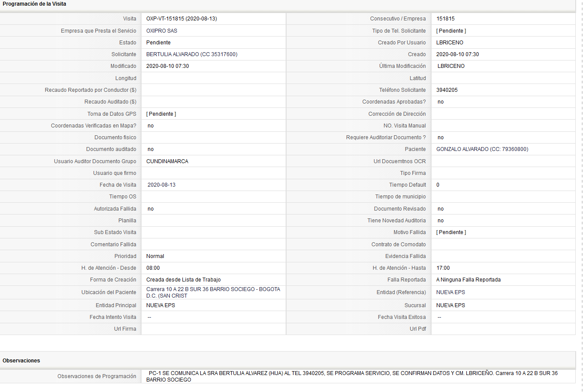Click the 'Tiene Novedad Auditoria' label
The width and height of the screenshot is (587, 392).
tap(397, 221)
